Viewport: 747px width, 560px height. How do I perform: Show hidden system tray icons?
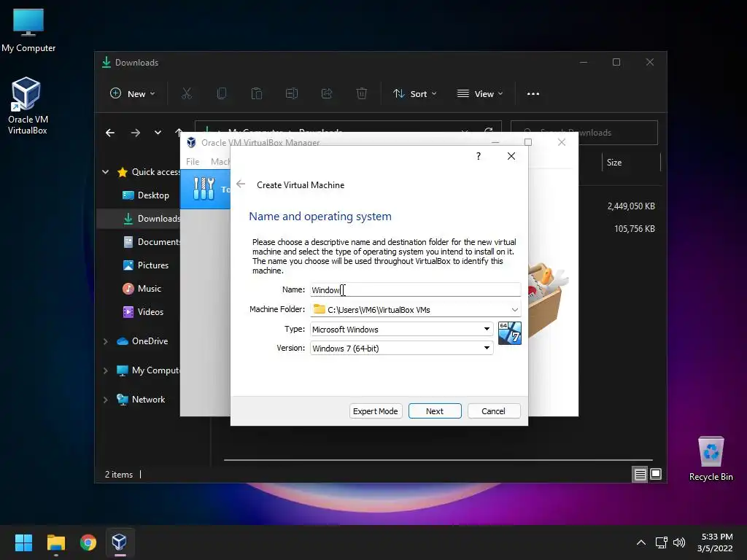640,542
